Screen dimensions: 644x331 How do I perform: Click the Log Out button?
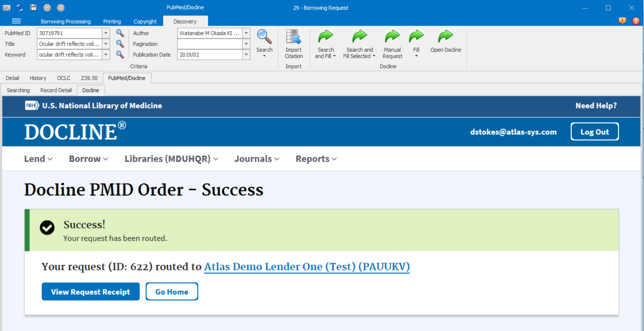tap(594, 132)
